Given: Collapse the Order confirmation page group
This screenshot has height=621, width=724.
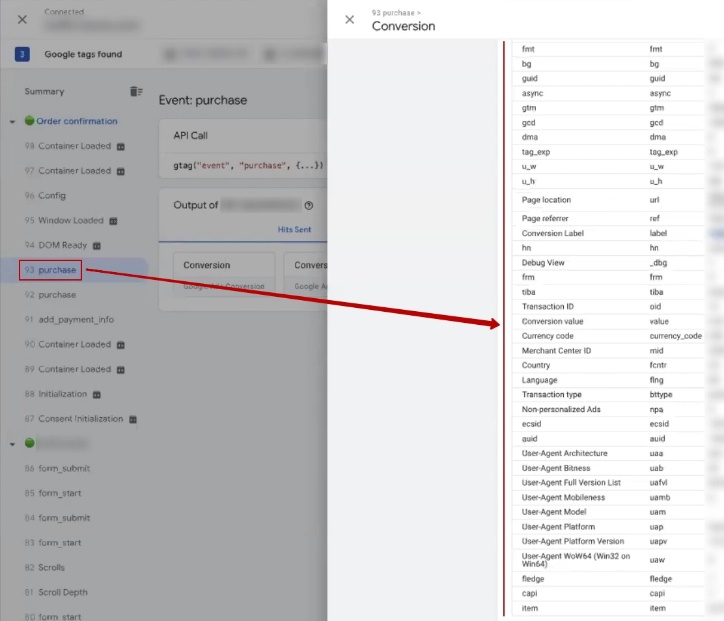Looking at the screenshot, I should pos(12,122).
